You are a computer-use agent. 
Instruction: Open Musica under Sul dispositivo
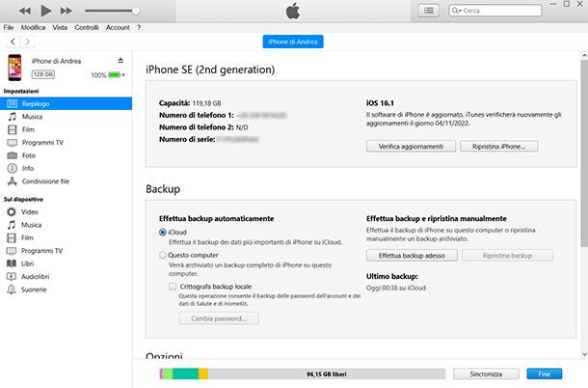[31, 225]
